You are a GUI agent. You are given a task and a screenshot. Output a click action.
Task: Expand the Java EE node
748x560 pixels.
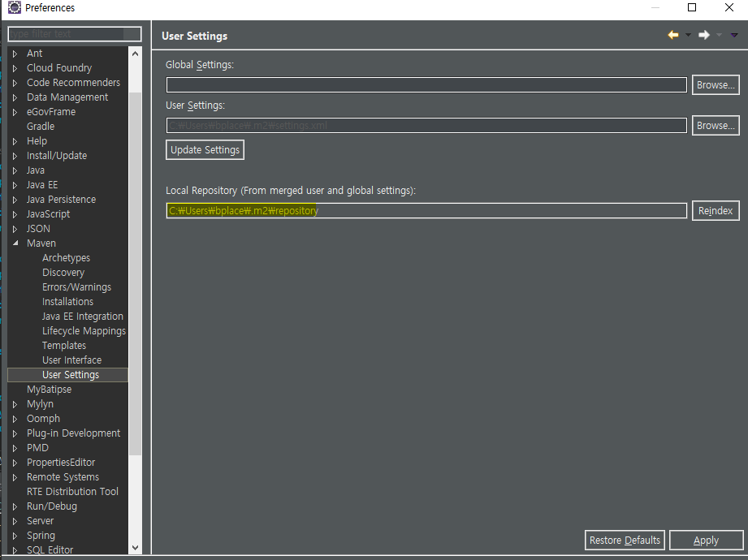coord(15,185)
